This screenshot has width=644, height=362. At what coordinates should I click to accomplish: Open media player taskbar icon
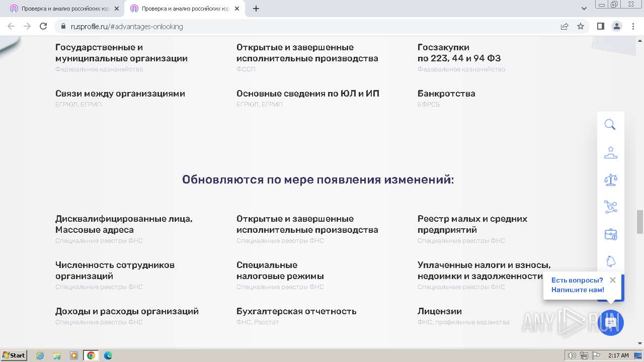click(74, 355)
